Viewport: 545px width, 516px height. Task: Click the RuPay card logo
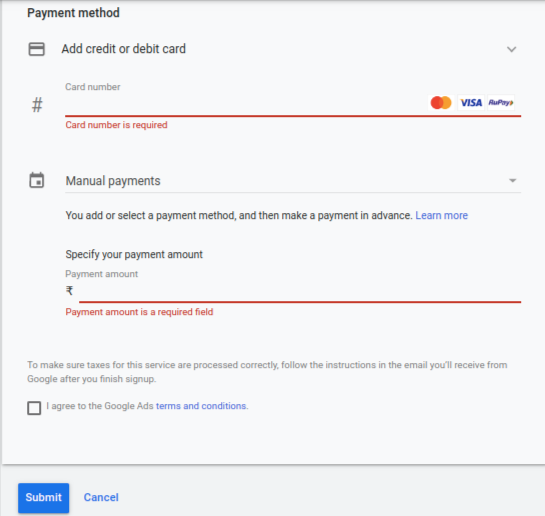501,103
